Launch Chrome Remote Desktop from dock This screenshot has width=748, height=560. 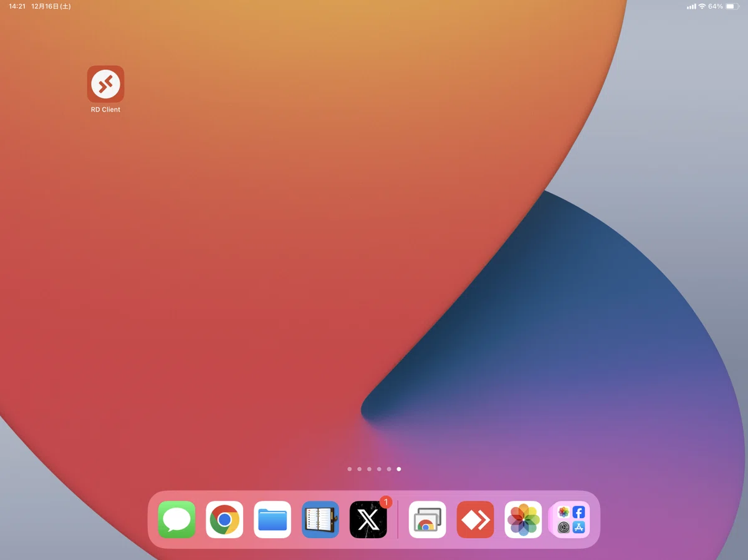click(428, 520)
